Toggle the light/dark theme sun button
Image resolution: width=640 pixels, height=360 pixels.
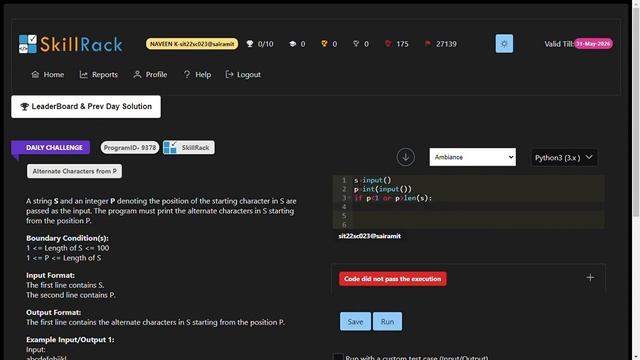pyautogui.click(x=504, y=44)
